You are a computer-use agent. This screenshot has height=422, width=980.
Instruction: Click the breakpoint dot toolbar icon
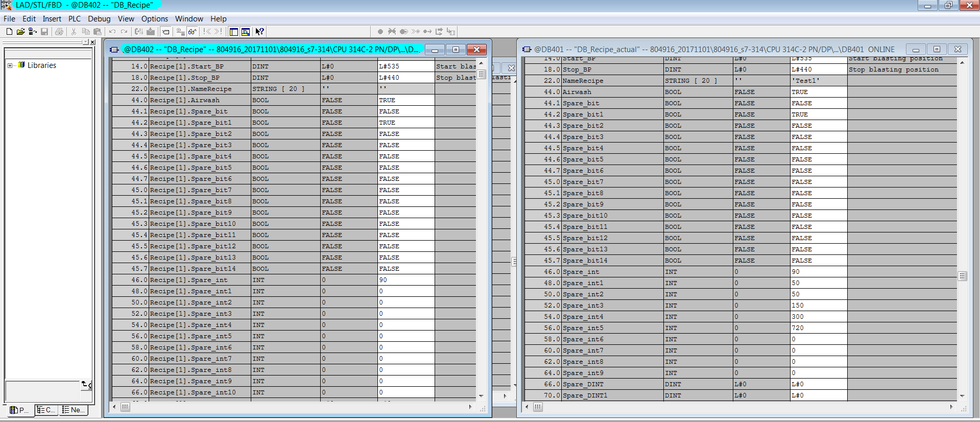click(380, 32)
